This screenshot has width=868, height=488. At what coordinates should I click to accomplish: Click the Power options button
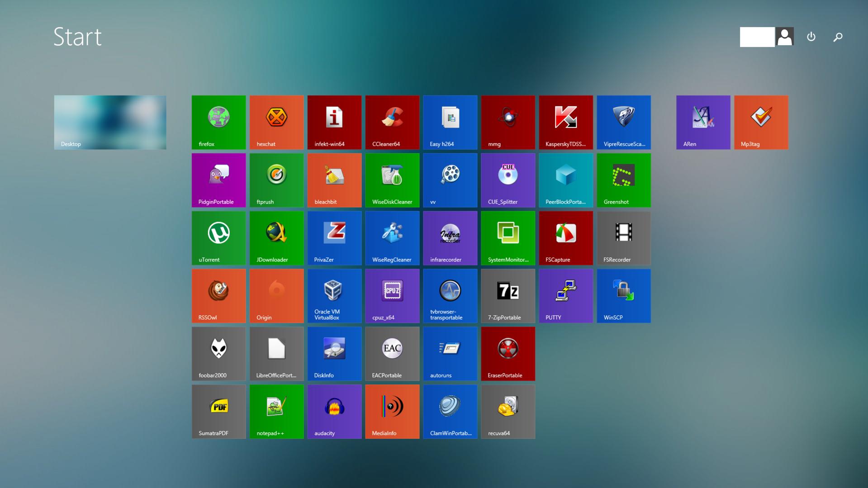[811, 37]
